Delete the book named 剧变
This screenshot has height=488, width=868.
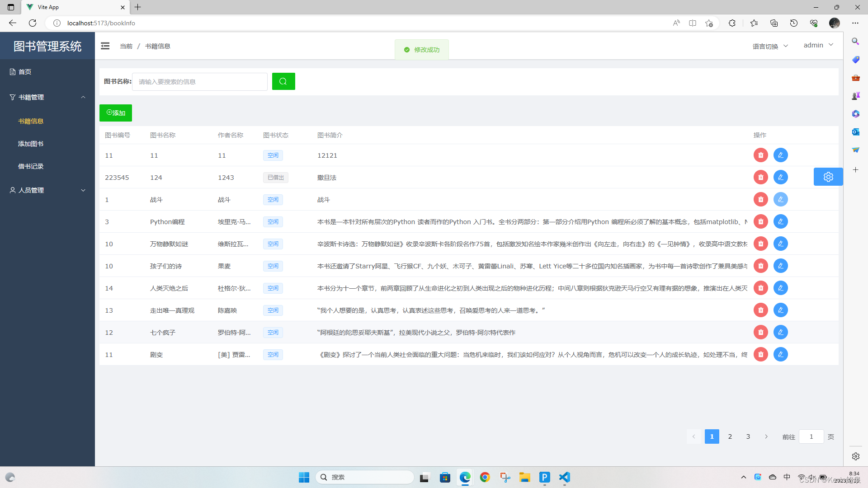[761, 354]
